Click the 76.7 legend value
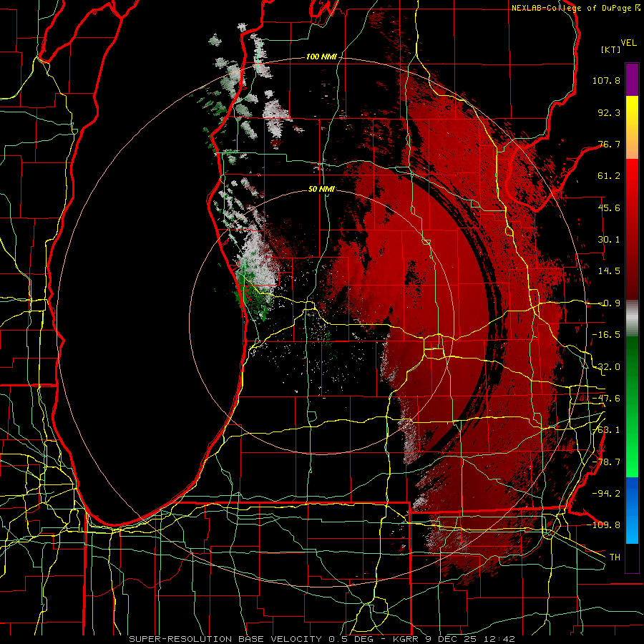Image resolution: width=644 pixels, height=644 pixels. click(609, 144)
